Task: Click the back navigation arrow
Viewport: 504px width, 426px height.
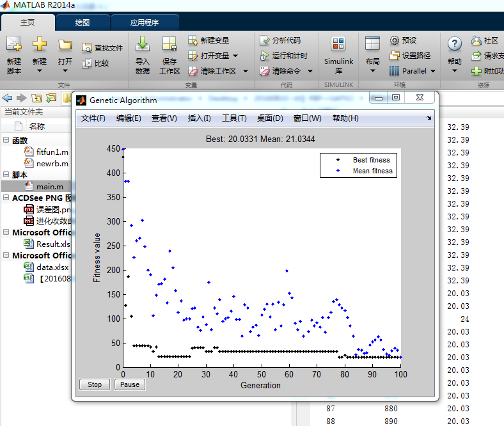Action: pos(8,98)
